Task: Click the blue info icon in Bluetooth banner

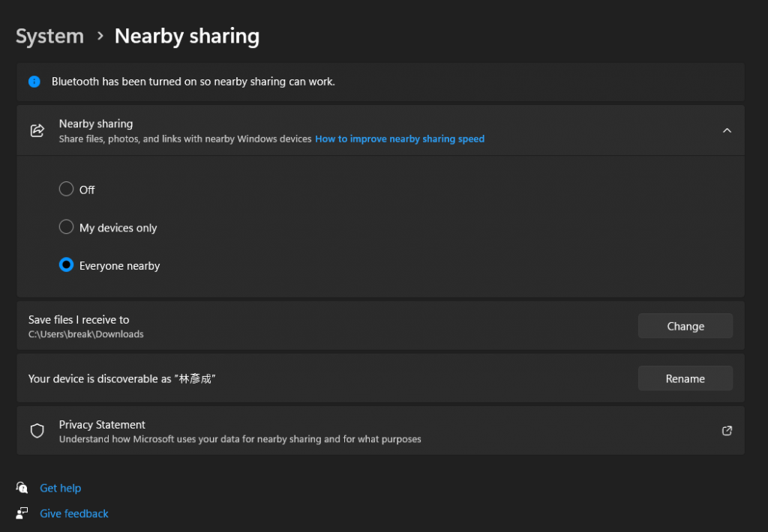Action: pos(34,82)
